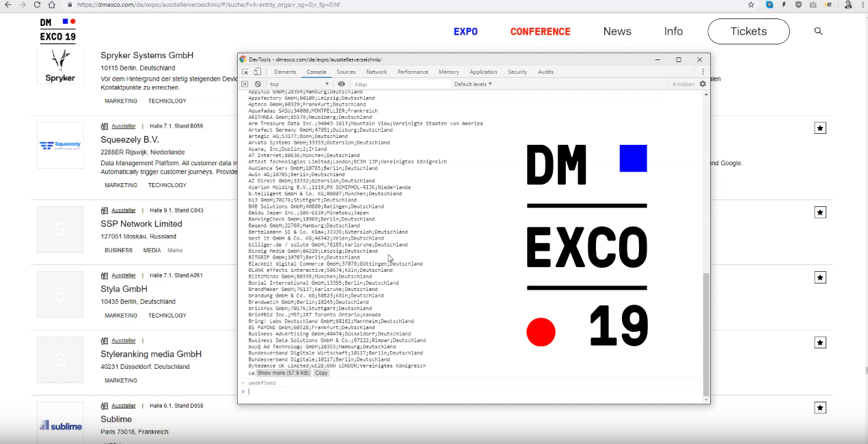This screenshot has height=444, width=868.
Task: Click the inspect element picker icon
Action: click(x=245, y=72)
